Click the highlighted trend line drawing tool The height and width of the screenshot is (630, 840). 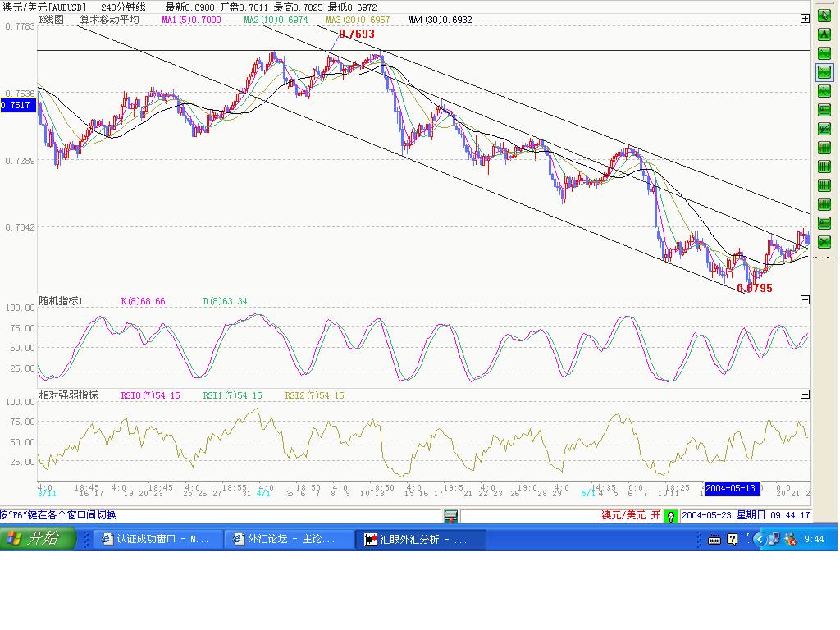824,72
